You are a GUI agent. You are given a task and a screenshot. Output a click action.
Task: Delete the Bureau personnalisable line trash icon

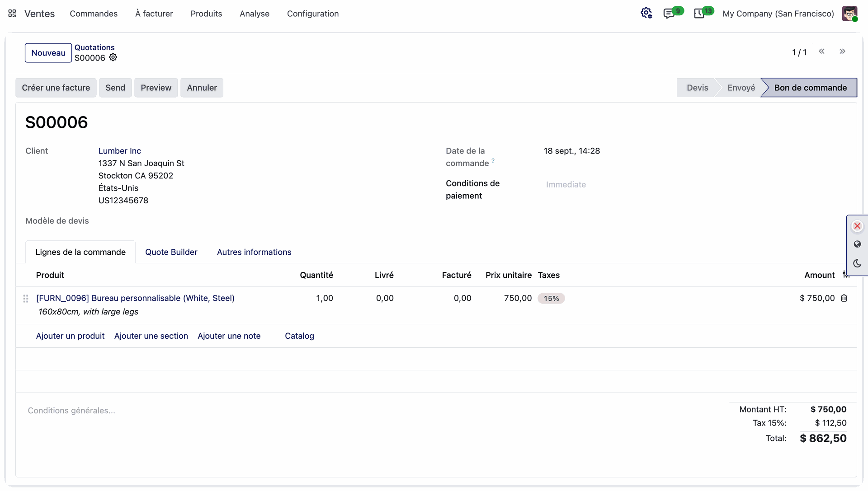[x=844, y=298]
